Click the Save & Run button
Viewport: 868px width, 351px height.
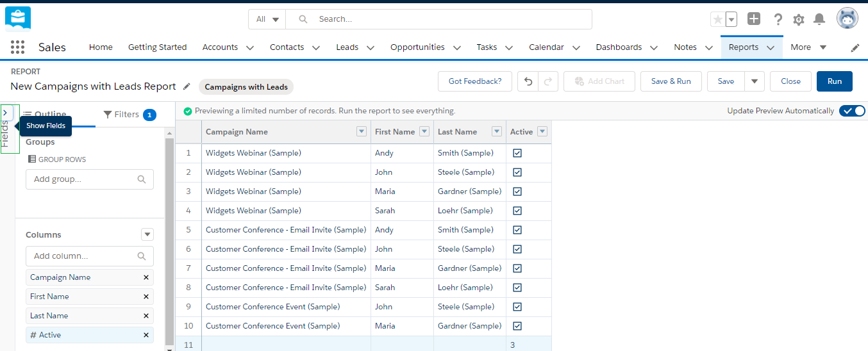671,81
